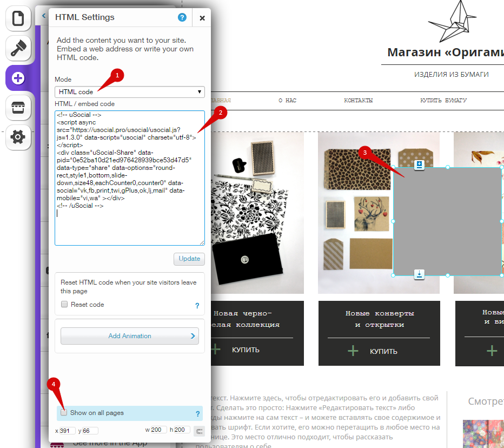Click the resize grip of the code textarea
504x448 pixels.
(202, 242)
